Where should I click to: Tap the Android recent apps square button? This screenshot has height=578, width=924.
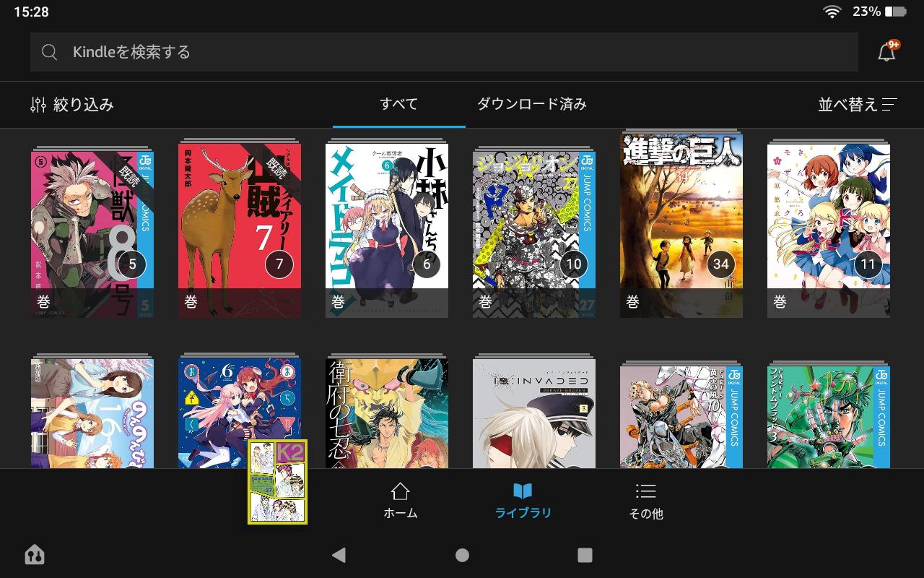tap(585, 555)
